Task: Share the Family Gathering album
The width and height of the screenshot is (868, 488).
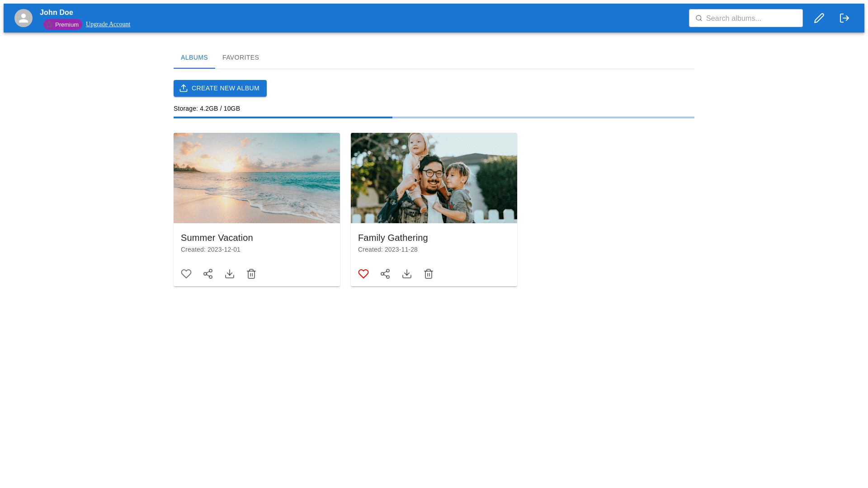Action: 385,274
